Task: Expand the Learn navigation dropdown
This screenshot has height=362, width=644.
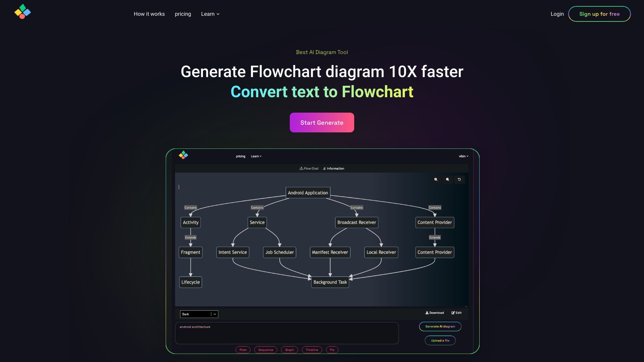Action: tap(210, 14)
